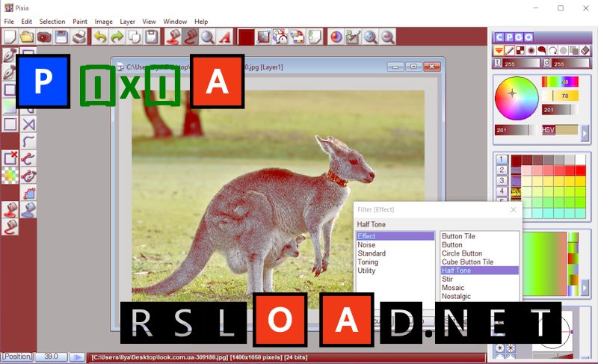Click the red camera capture icon
The width and height of the screenshot is (598, 364).
click(44, 37)
